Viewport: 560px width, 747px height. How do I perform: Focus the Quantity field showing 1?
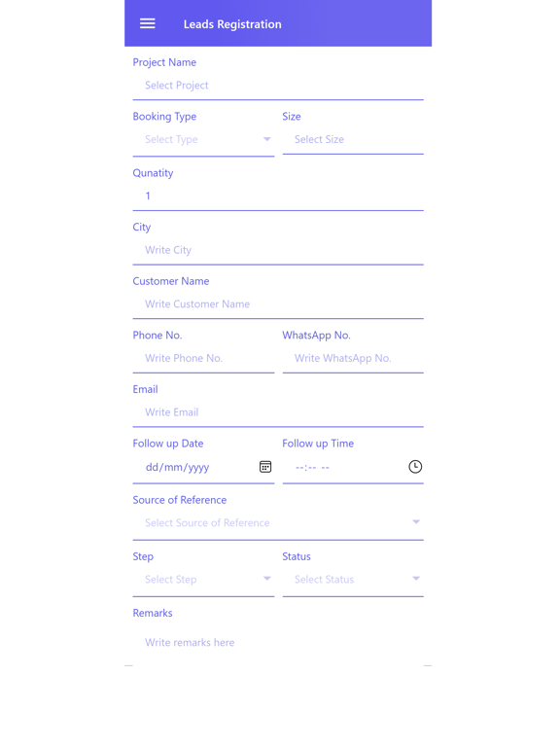pos(278,196)
